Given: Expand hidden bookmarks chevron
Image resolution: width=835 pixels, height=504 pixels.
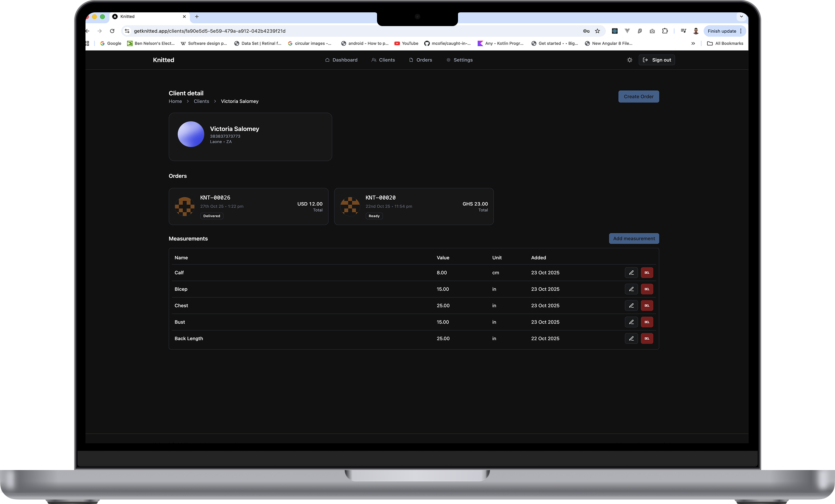Looking at the screenshot, I should click(x=693, y=44).
